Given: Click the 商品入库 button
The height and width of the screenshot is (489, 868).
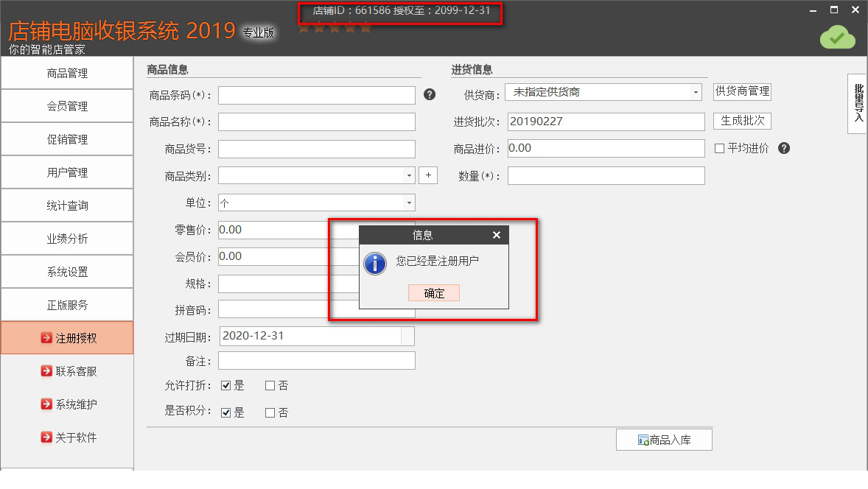Looking at the screenshot, I should 665,440.
